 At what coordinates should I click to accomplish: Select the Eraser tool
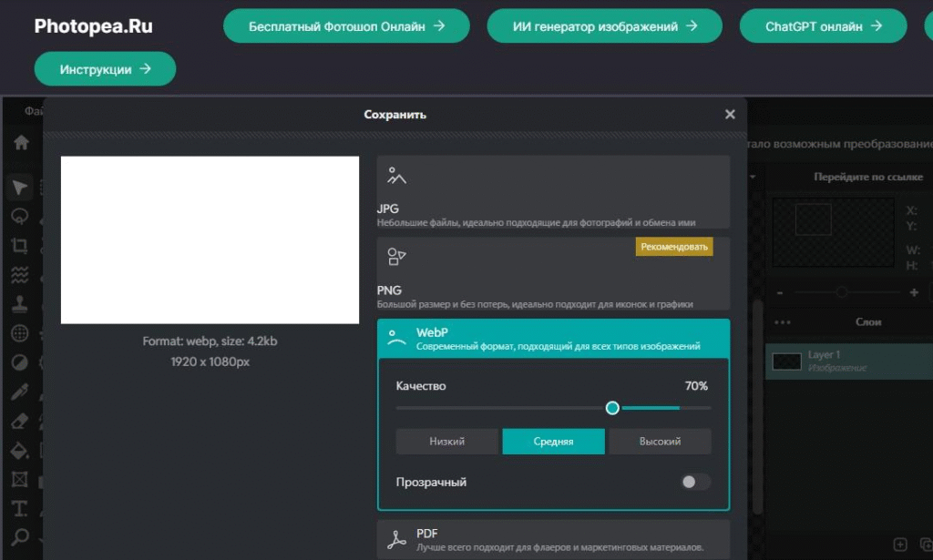pyautogui.click(x=19, y=422)
